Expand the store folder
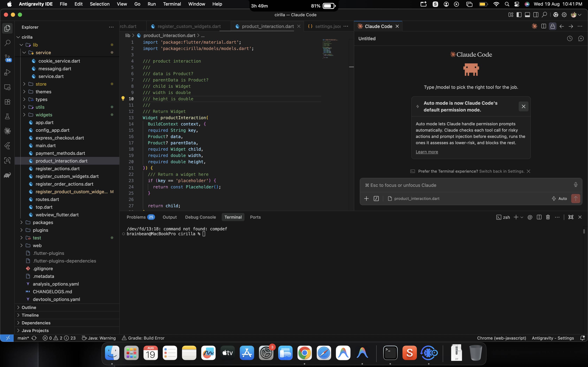The width and height of the screenshot is (588, 367). pos(41,84)
